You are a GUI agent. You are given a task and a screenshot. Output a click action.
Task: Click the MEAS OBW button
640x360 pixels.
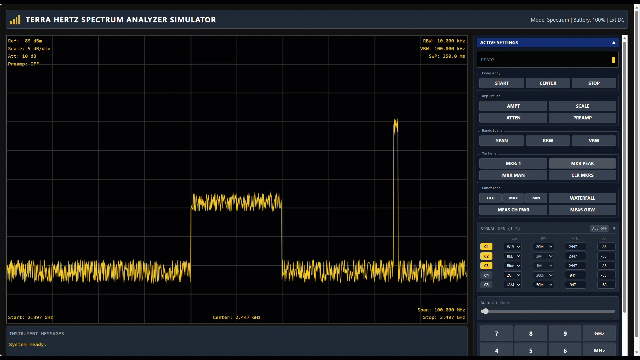[582, 210]
